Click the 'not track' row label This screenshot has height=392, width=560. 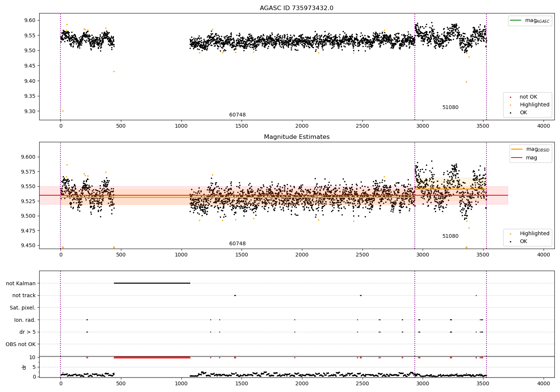click(x=24, y=296)
